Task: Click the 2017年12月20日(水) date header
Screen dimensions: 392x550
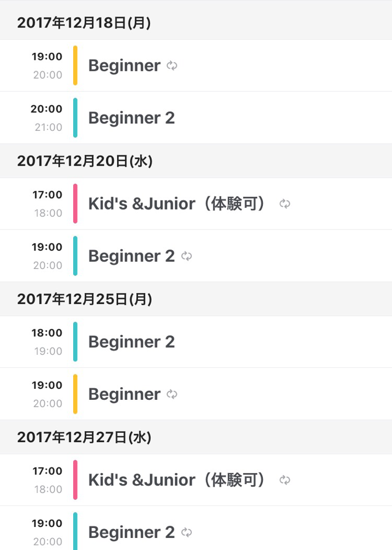Action: coord(196,161)
